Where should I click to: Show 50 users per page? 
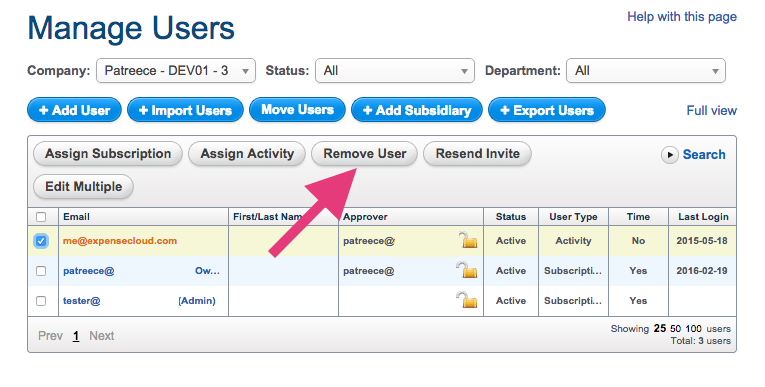pos(675,328)
